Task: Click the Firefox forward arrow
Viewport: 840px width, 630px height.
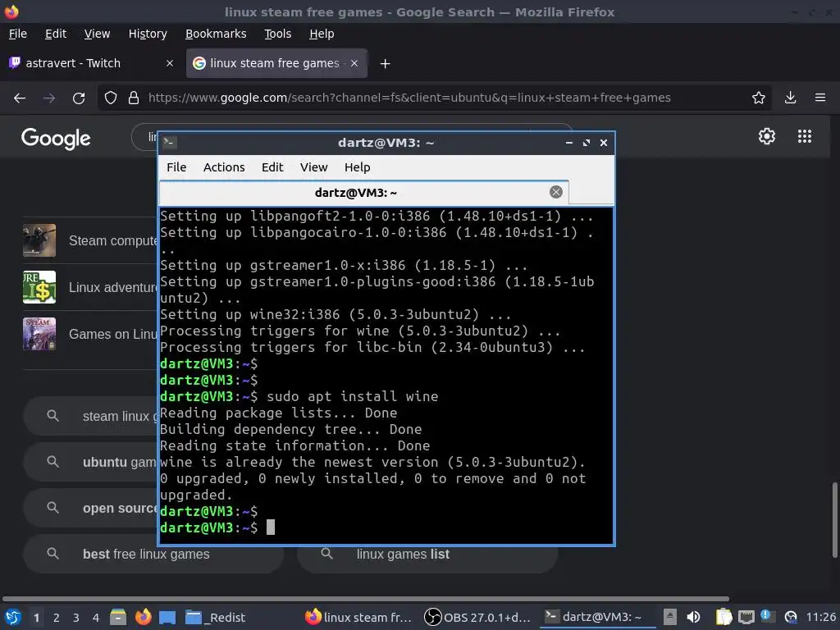Action: (x=49, y=98)
